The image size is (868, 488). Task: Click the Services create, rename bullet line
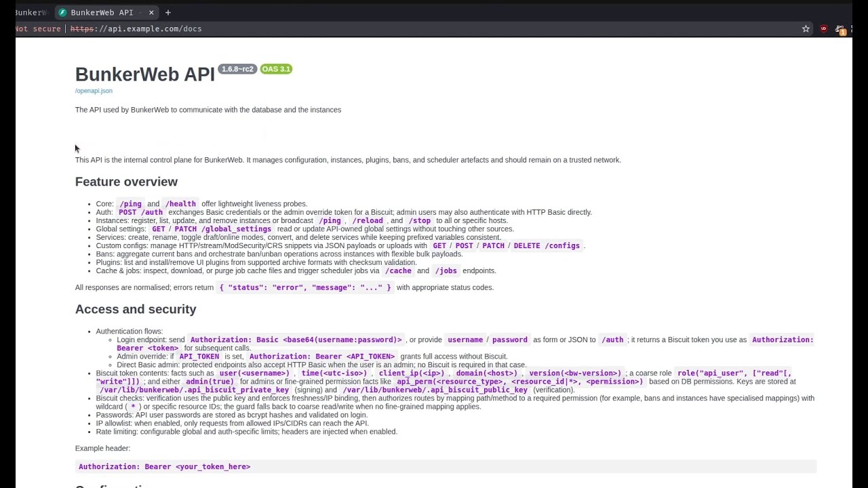(x=298, y=237)
